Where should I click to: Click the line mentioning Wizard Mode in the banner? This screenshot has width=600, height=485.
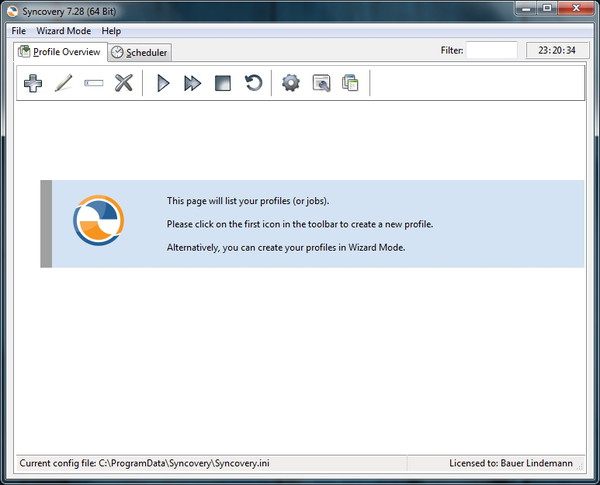pos(286,248)
